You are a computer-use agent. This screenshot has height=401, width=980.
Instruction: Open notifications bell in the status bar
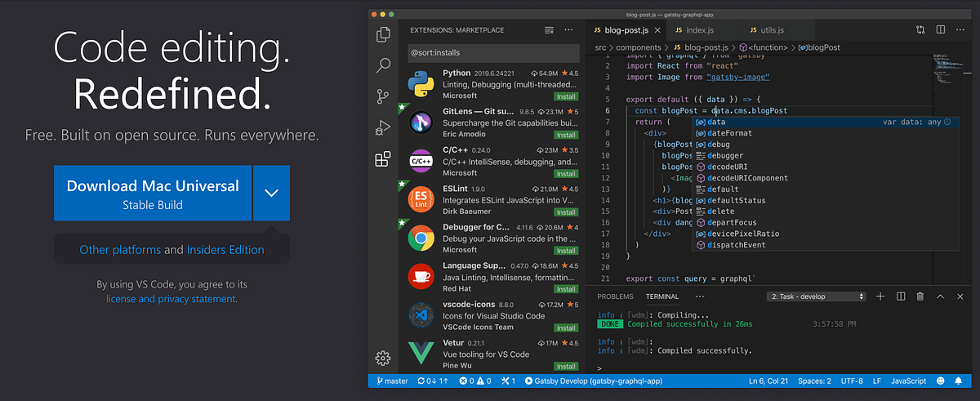tap(959, 381)
